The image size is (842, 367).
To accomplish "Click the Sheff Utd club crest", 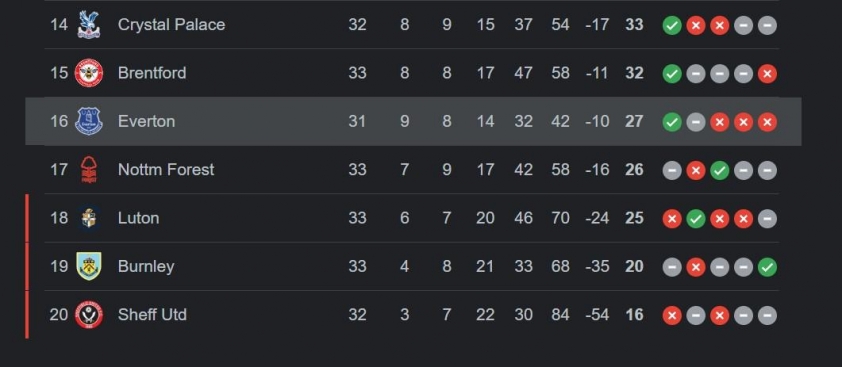I will 89,315.
